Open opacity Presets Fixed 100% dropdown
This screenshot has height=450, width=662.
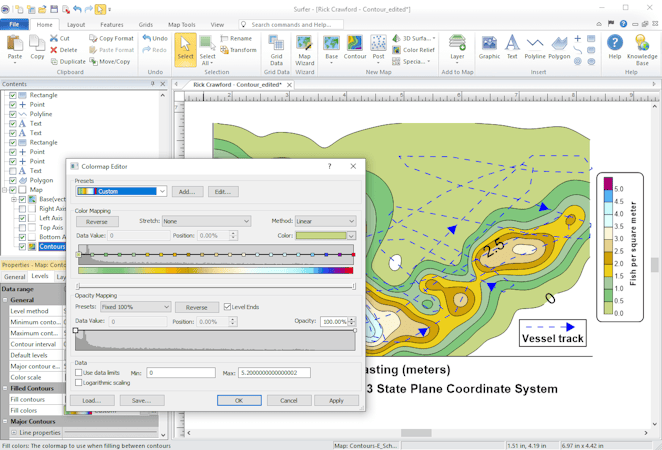tap(136, 307)
